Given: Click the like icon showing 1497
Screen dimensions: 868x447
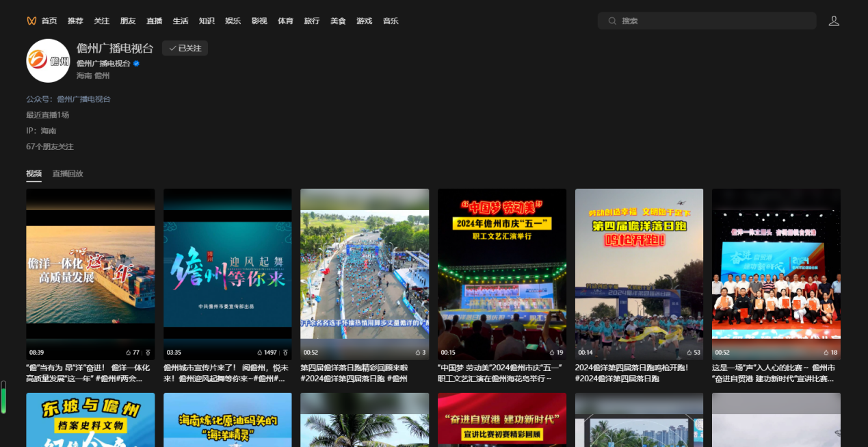Looking at the screenshot, I should click(x=260, y=353).
